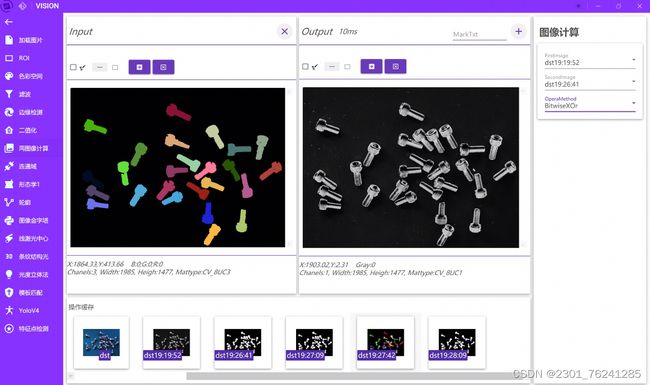Click the plus button in Output header
Viewport: 650px width, 385px height.
click(518, 31)
